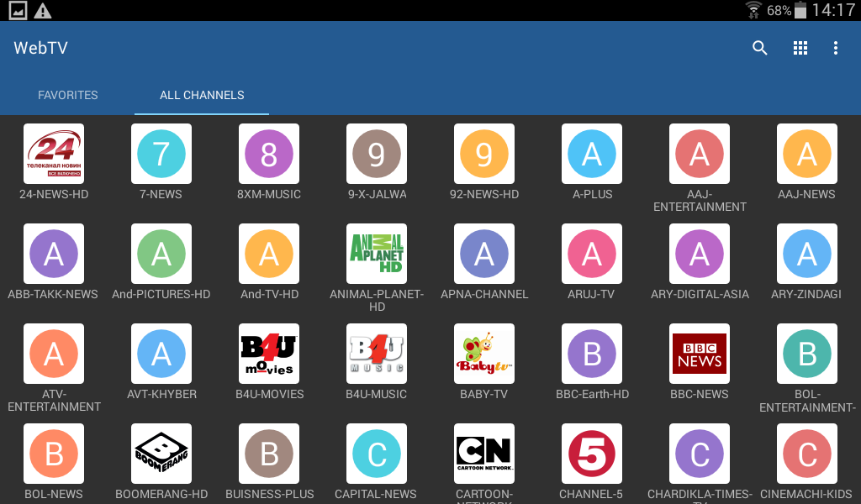This screenshot has height=504, width=861.
Task: Select the And-PICTURES-HD channel icon
Action: pos(161,254)
